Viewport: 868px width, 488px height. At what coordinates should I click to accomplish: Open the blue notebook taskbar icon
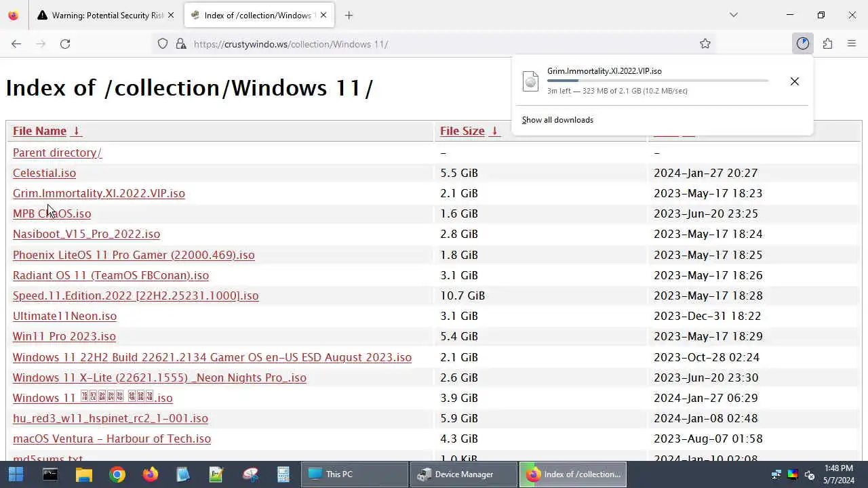[183, 474]
